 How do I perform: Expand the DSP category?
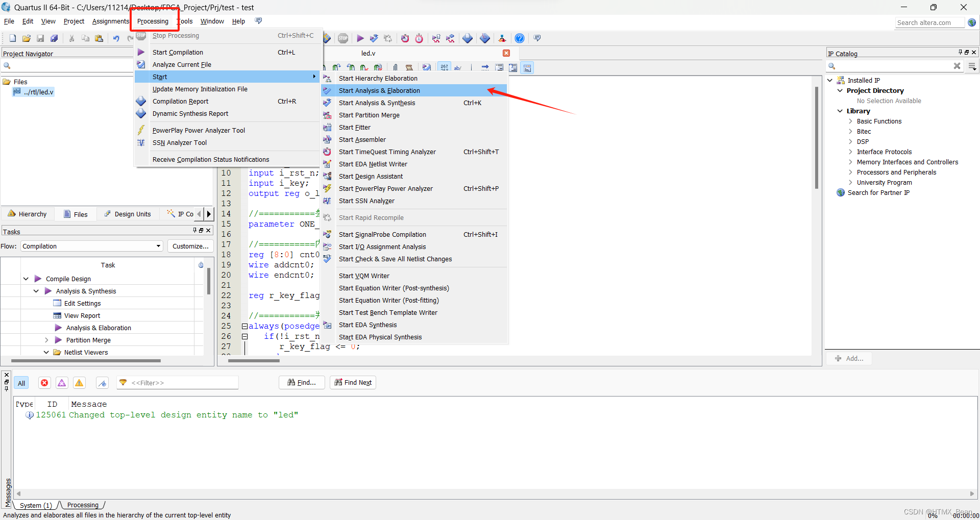pos(850,141)
